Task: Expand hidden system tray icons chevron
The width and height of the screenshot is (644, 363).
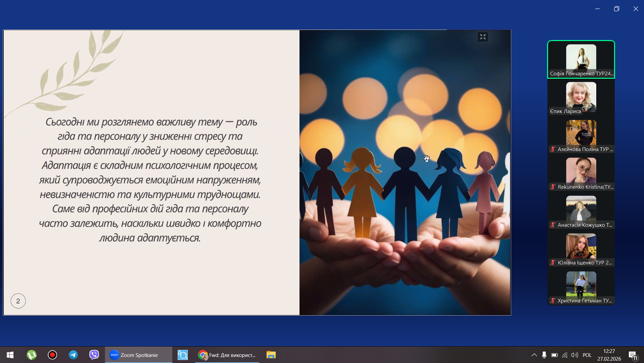Action: coord(534,355)
